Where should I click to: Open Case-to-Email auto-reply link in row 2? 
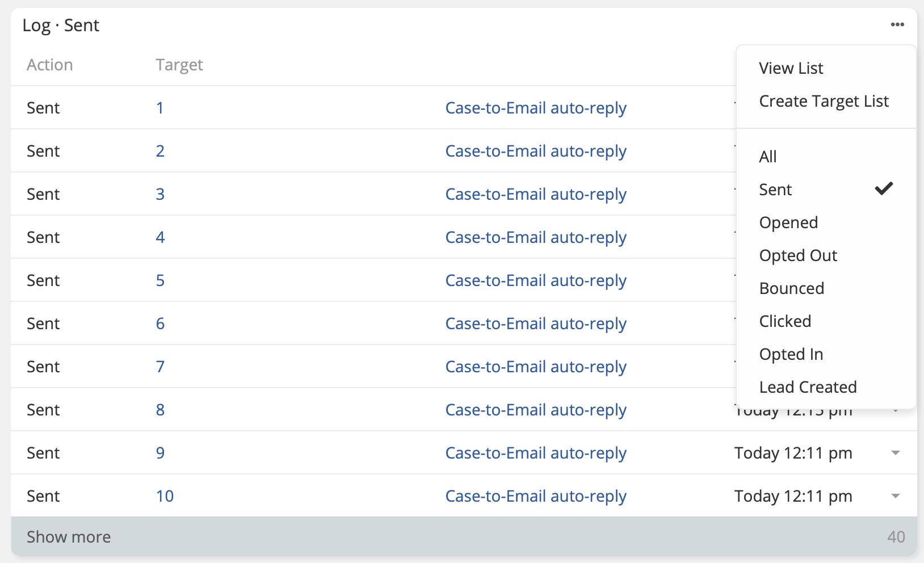535,151
